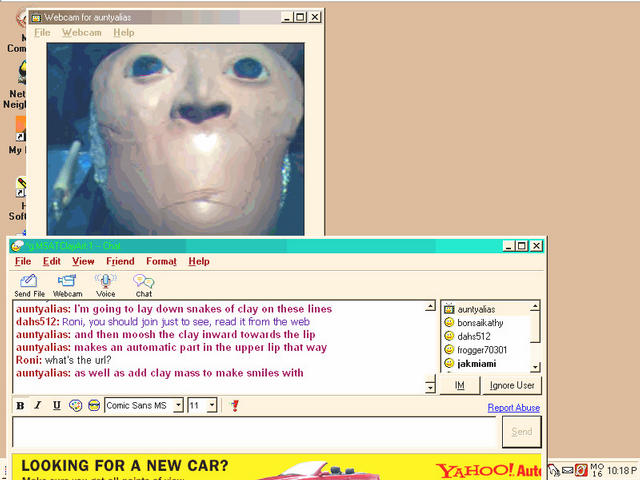Open the Help menu in chat window
This screenshot has height=480, width=640.
199,261
